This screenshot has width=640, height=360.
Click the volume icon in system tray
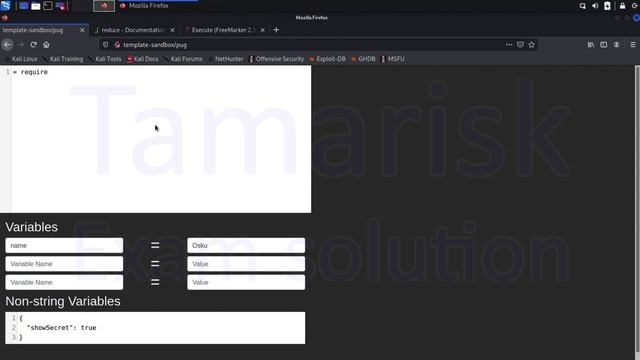[595, 6]
